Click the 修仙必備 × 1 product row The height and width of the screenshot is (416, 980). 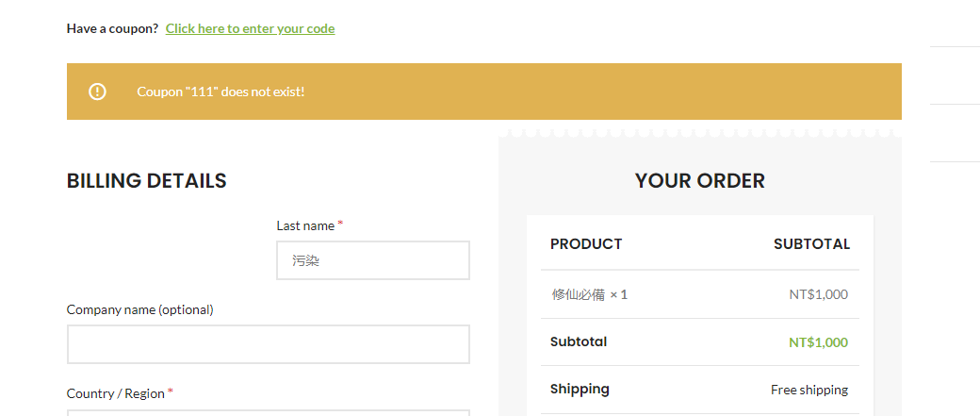[589, 294]
